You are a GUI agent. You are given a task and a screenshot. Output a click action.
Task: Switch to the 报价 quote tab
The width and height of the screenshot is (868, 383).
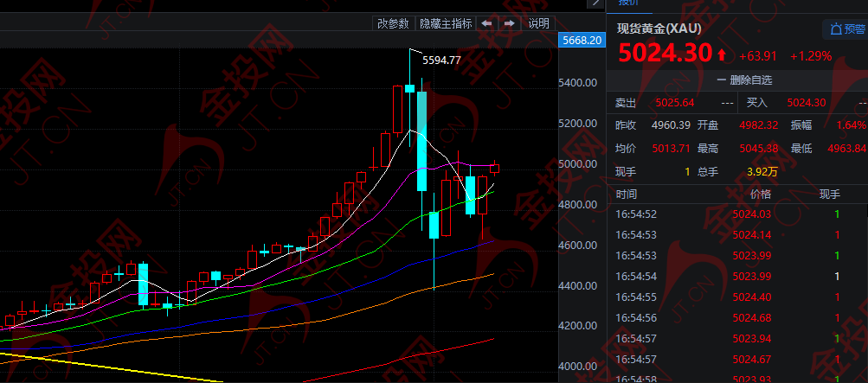point(627,3)
